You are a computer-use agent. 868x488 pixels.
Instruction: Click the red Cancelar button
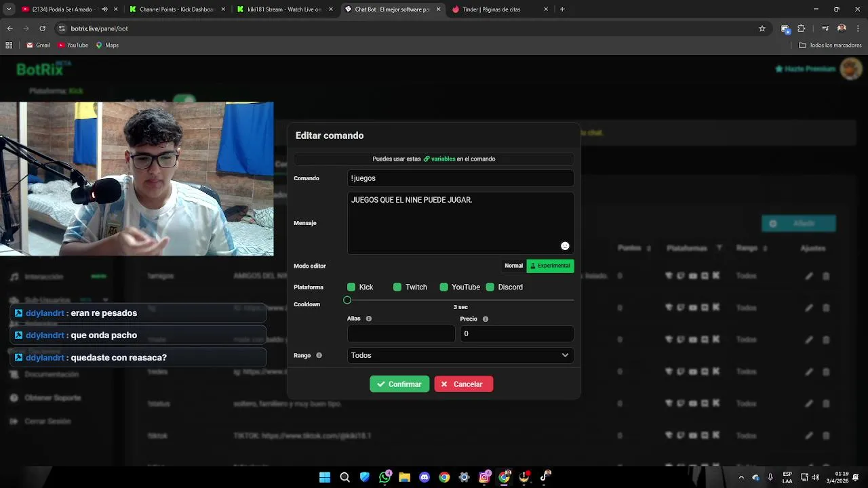[464, 384]
